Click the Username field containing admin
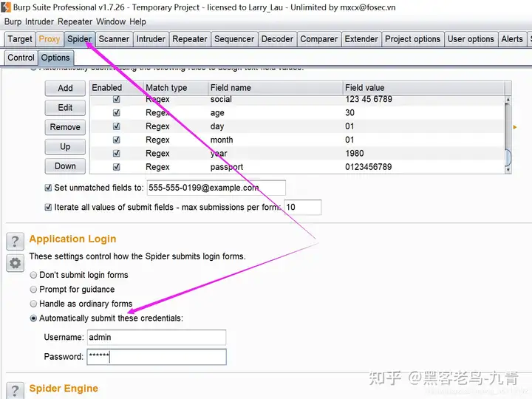Viewport: 532px width, 399px height. coord(157,337)
